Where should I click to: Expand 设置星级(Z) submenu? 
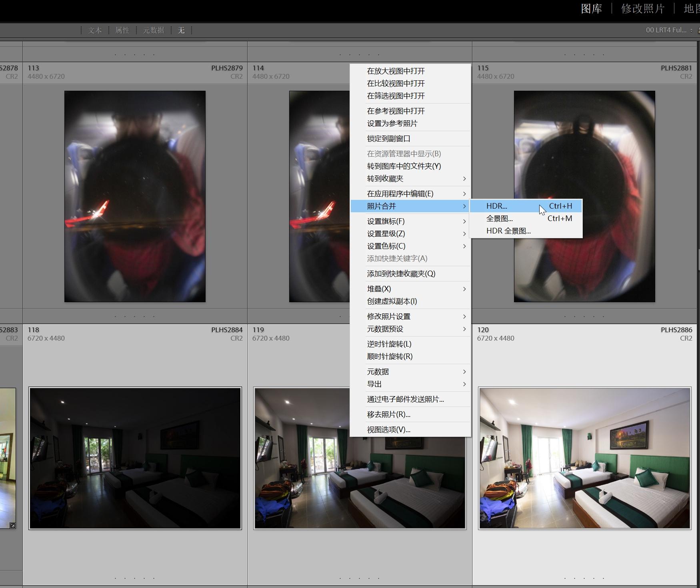(x=410, y=233)
